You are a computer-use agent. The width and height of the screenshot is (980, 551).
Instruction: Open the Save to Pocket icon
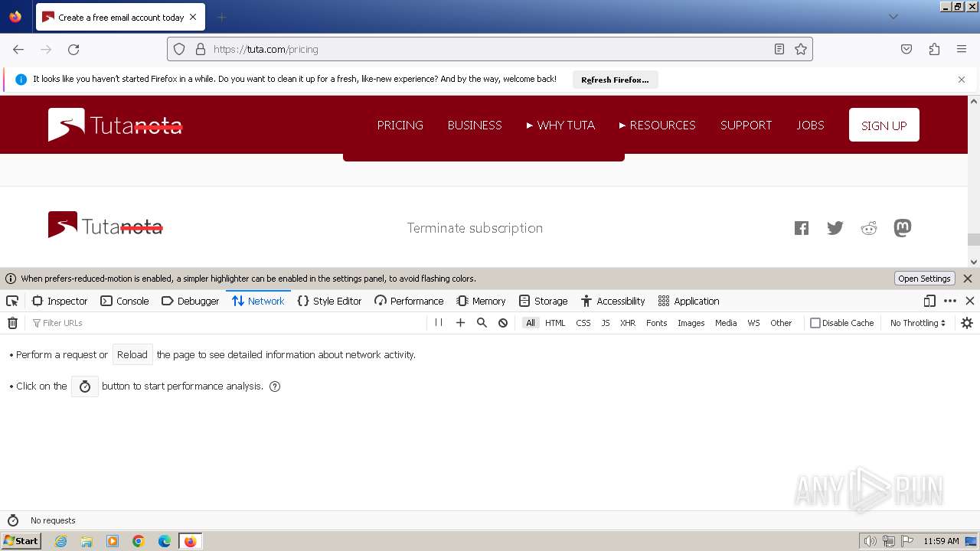[906, 49]
